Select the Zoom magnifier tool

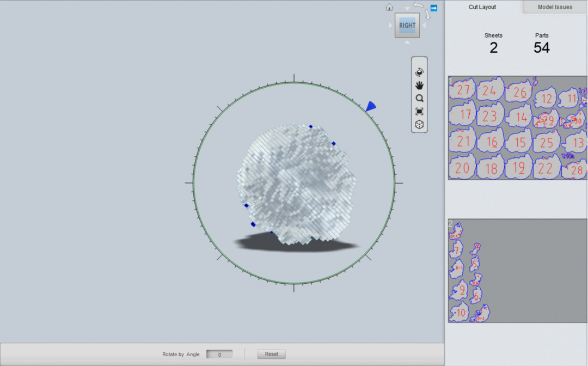tap(419, 99)
